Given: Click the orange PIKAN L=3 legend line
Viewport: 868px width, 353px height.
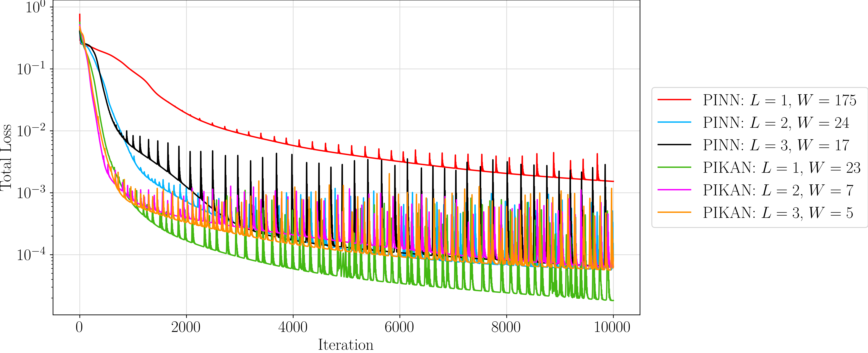Looking at the screenshot, I should click(674, 212).
